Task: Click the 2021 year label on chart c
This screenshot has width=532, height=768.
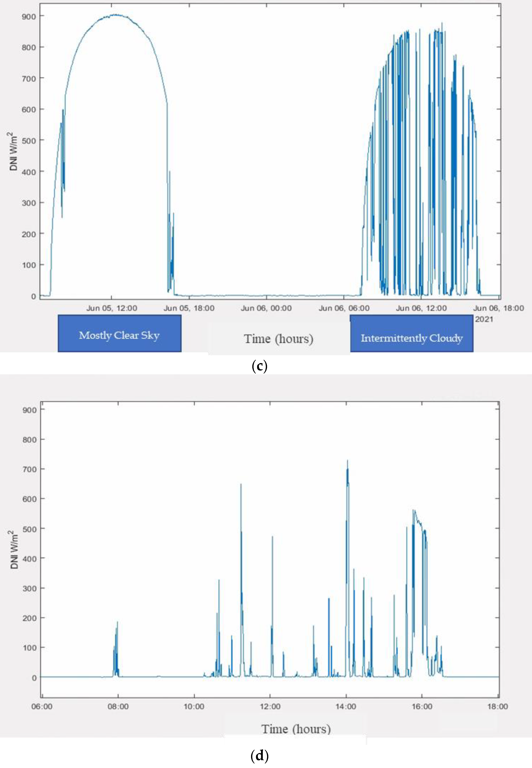Action: click(484, 319)
